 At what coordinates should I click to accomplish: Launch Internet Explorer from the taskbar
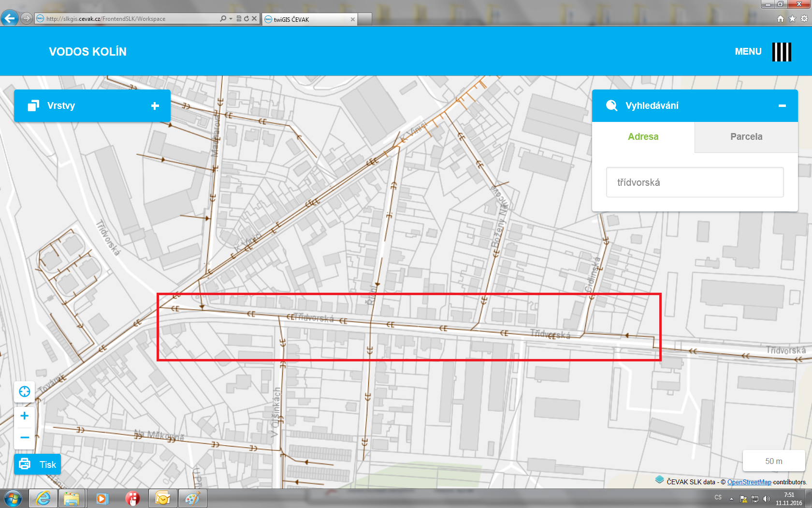[x=43, y=498]
